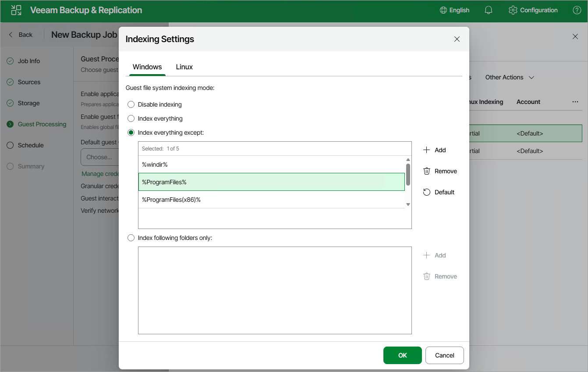The width and height of the screenshot is (588, 372).
Task: Select Index everything option
Action: point(131,118)
